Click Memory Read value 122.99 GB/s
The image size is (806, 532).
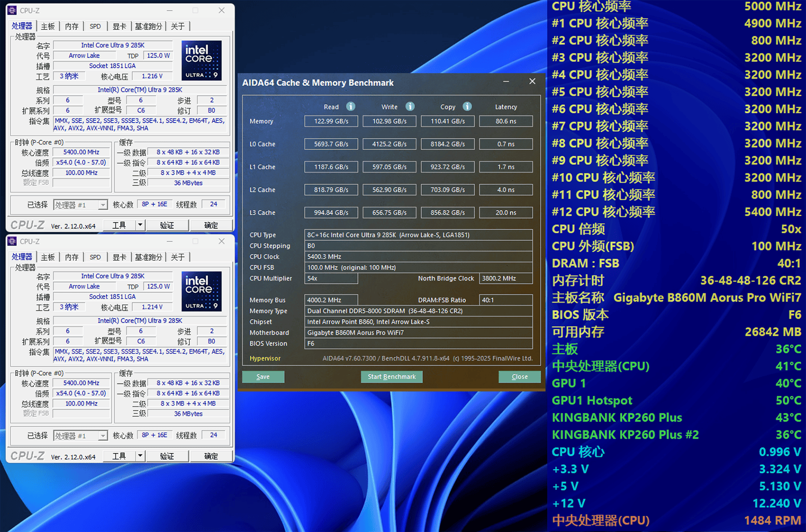[332, 121]
